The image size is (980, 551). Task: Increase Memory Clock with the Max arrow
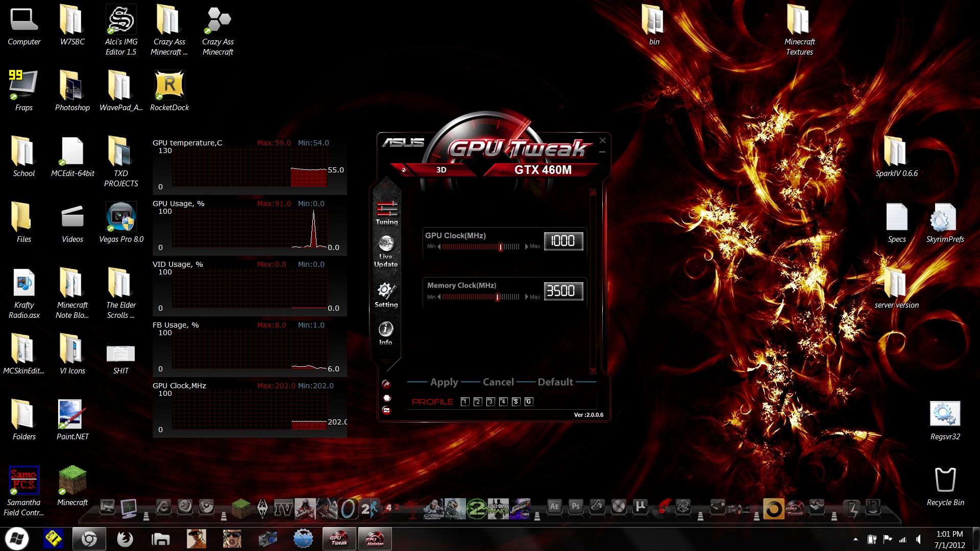526,297
